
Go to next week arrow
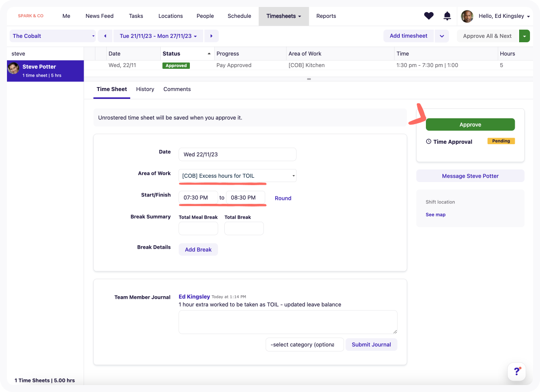(x=212, y=36)
